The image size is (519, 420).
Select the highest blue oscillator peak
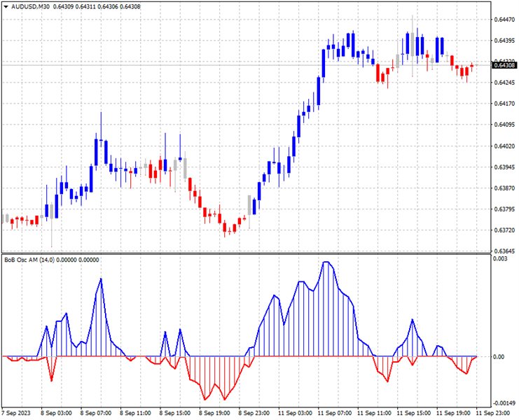pyautogui.click(x=326, y=262)
